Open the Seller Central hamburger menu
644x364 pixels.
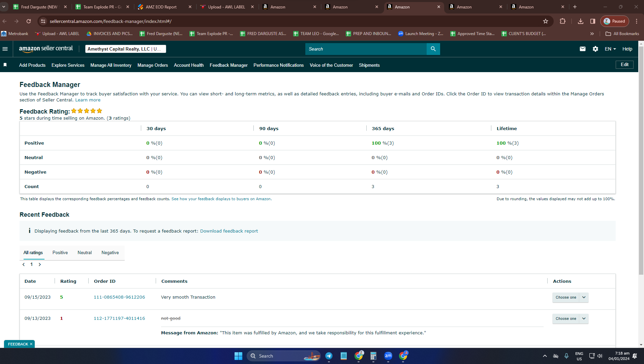[5, 49]
